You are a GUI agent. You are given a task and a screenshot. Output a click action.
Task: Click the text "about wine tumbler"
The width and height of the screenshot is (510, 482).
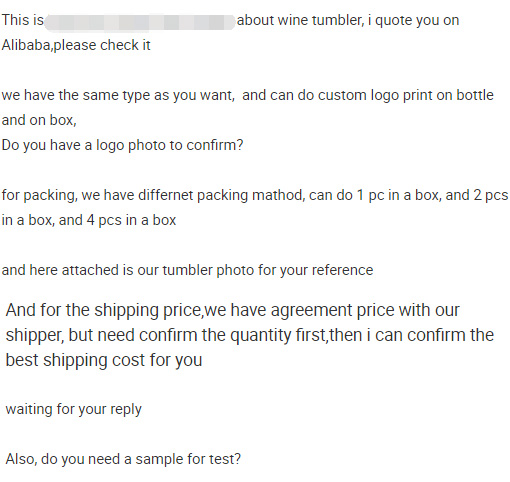300,20
